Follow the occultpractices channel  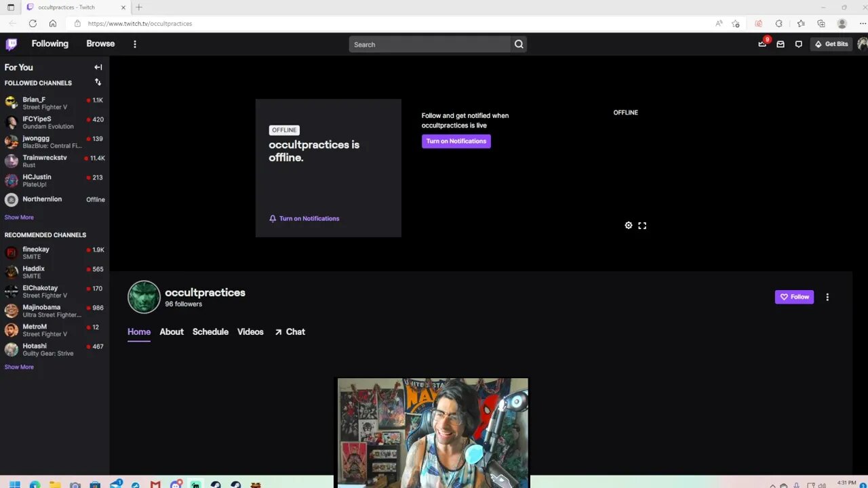[794, 297]
